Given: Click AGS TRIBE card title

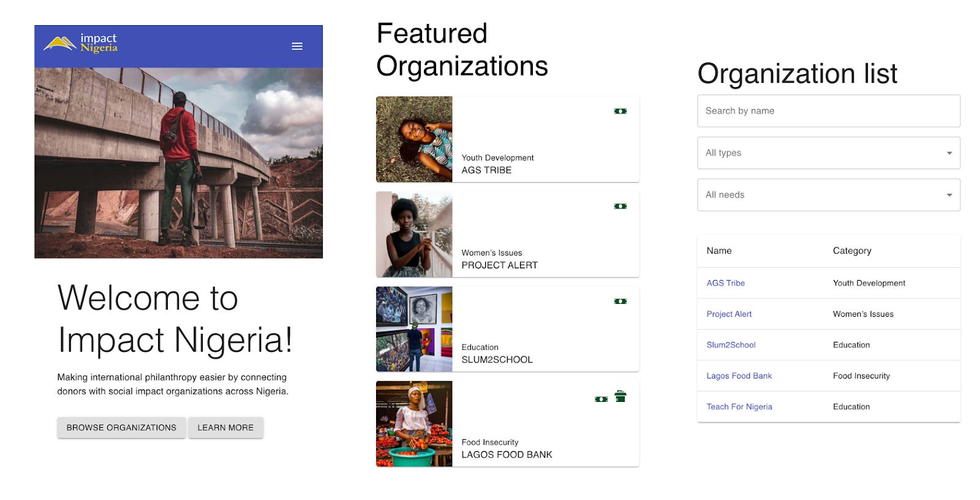Looking at the screenshot, I should click(x=486, y=170).
